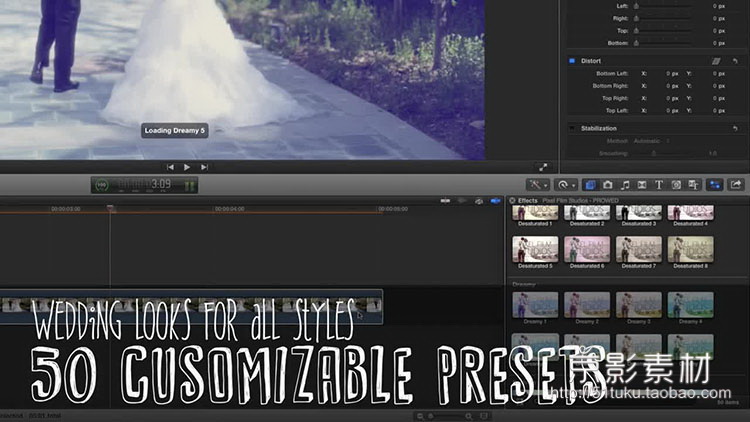The width and height of the screenshot is (750, 422).
Task: Reset the Stabilization parameters
Action: [735, 128]
